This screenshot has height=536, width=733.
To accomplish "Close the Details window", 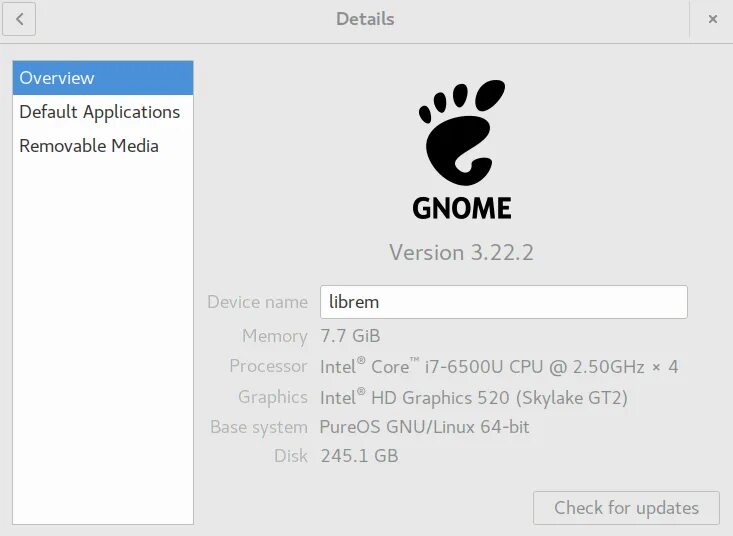I will point(712,19).
